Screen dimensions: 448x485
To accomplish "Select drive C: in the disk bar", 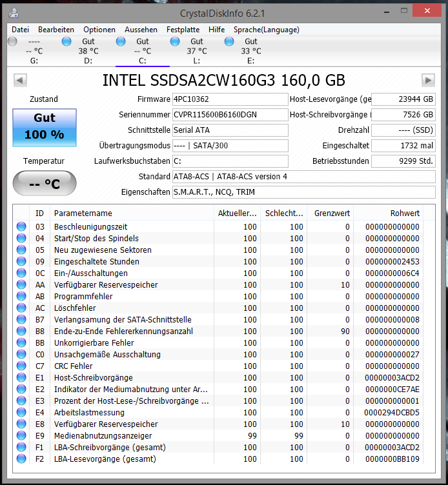I will pyautogui.click(x=143, y=51).
